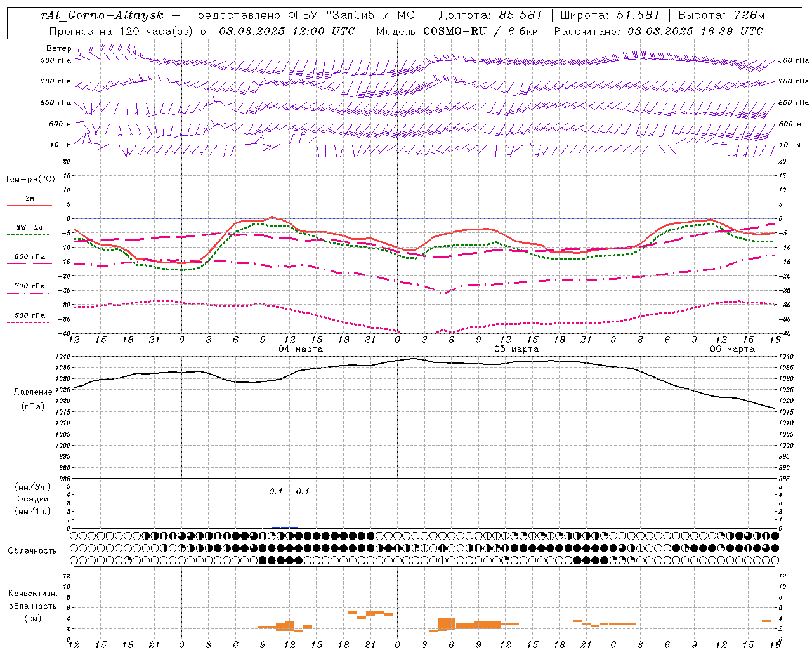Select the 'Модель COSMO-RU / 6.6км' label
This screenshot has height=650, width=812.
pyautogui.click(x=457, y=30)
